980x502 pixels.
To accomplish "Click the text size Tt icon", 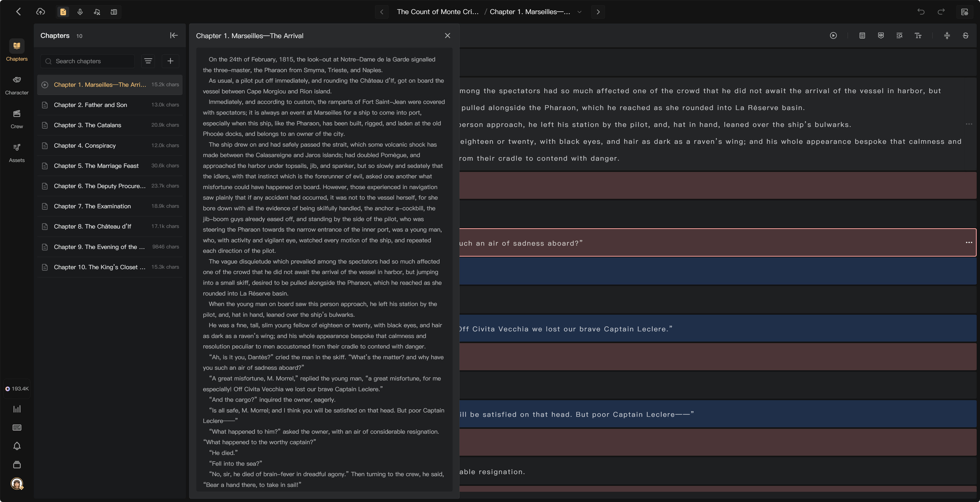I will (x=918, y=35).
